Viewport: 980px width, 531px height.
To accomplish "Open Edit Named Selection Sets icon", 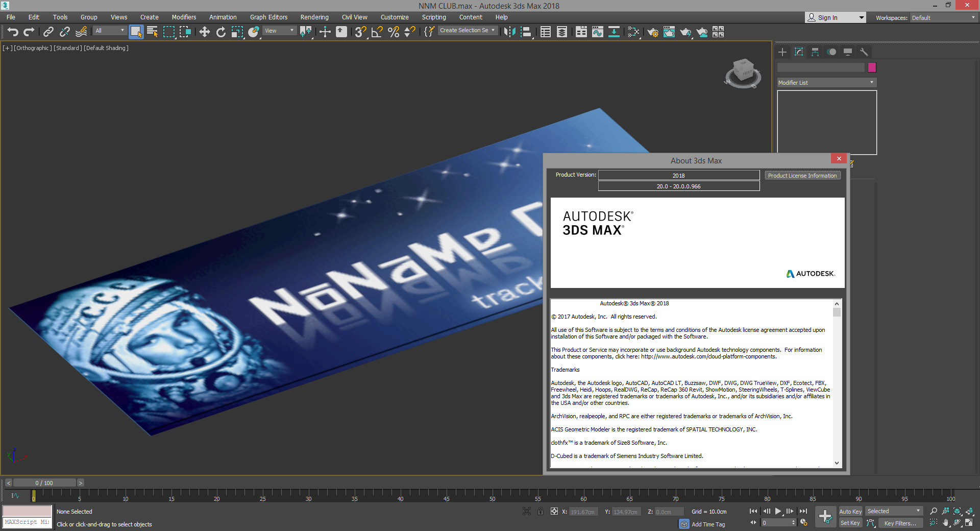I will (429, 32).
